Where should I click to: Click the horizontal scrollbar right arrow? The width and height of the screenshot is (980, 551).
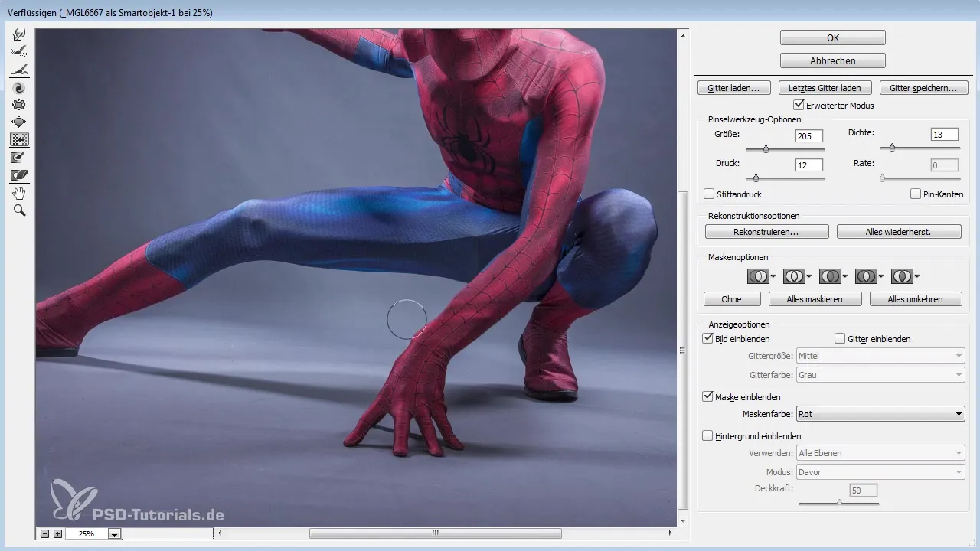(x=671, y=533)
